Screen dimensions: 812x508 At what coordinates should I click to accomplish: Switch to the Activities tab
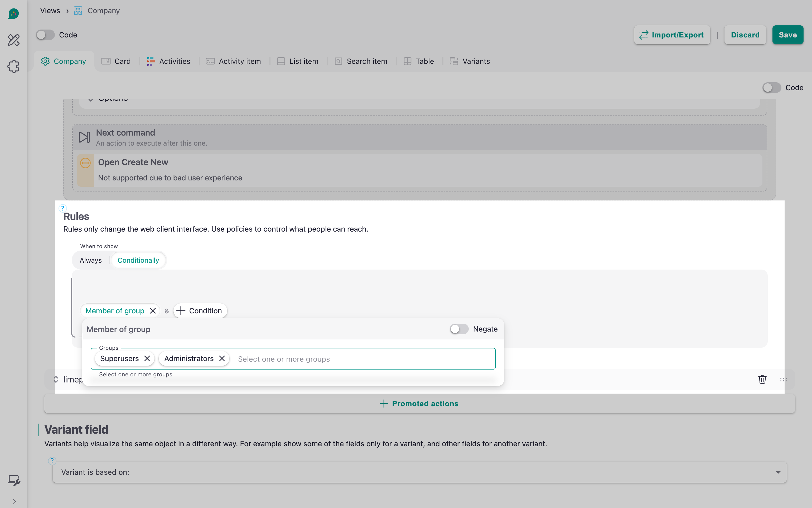[168, 61]
